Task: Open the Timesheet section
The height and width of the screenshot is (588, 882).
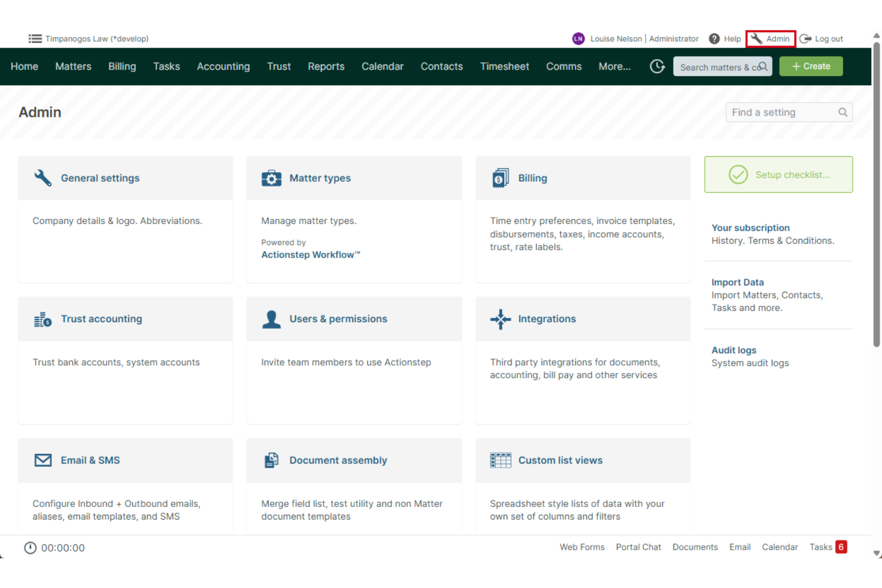Action: pyautogui.click(x=504, y=66)
